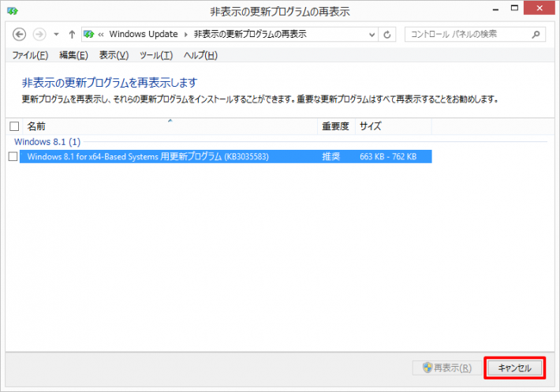Open the ヘルプ(H) menu

200,55
